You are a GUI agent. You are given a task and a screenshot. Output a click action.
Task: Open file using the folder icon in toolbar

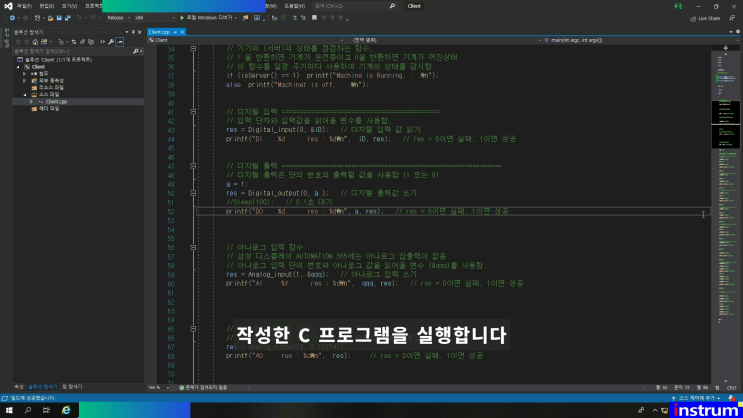pyautogui.click(x=50, y=18)
